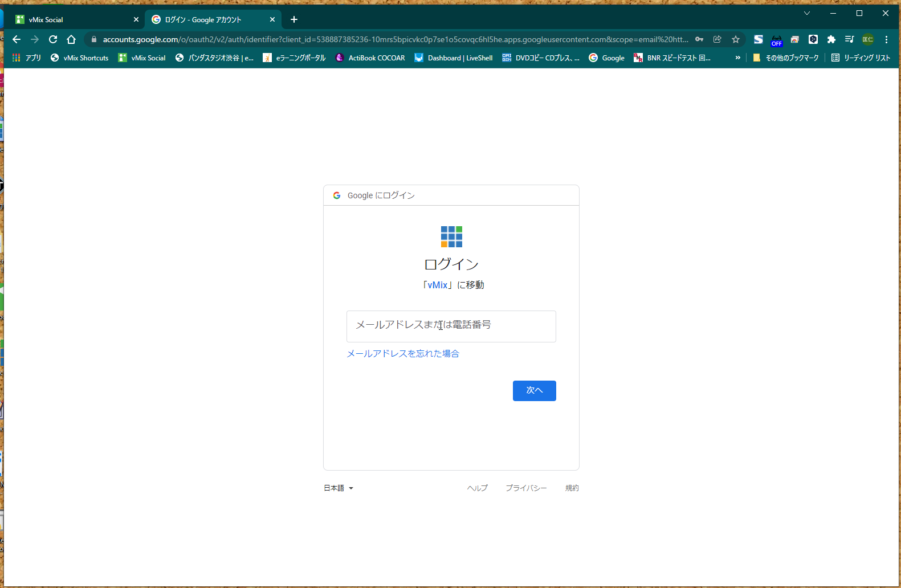This screenshot has height=588, width=901.
Task: Open the blue S extension
Action: tap(759, 39)
